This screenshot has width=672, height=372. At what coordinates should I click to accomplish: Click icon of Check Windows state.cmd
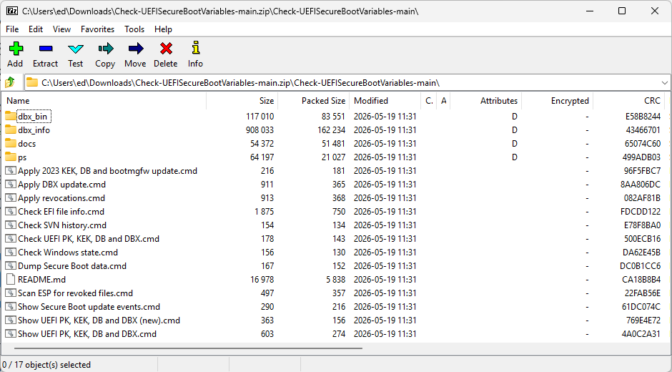coord(10,252)
